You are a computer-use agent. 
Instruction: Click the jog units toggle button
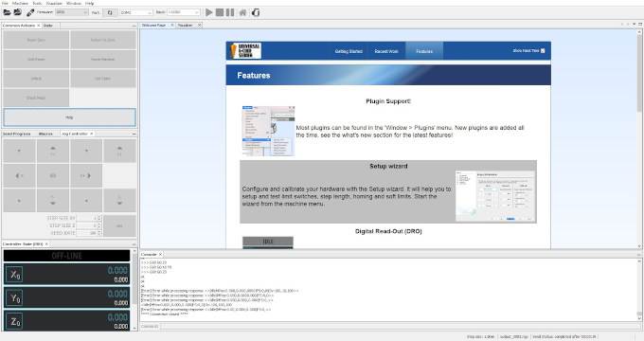(119, 225)
